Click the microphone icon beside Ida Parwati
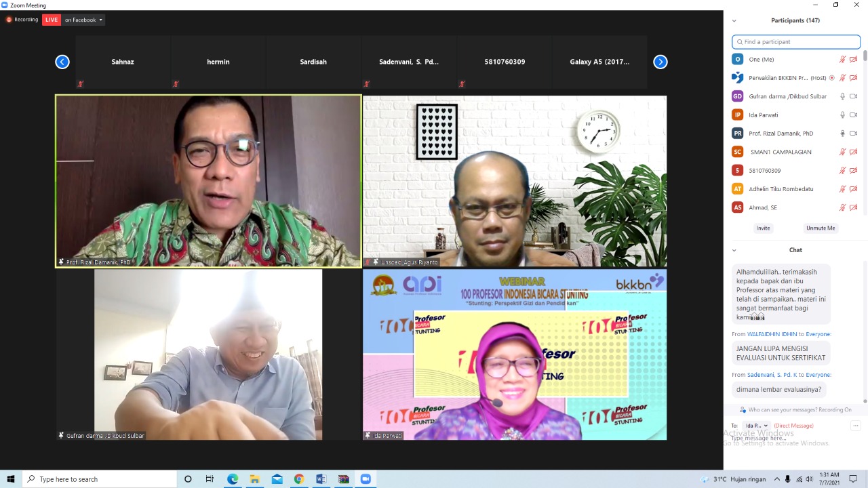Screen dimensions: 868x488 pos(842,115)
